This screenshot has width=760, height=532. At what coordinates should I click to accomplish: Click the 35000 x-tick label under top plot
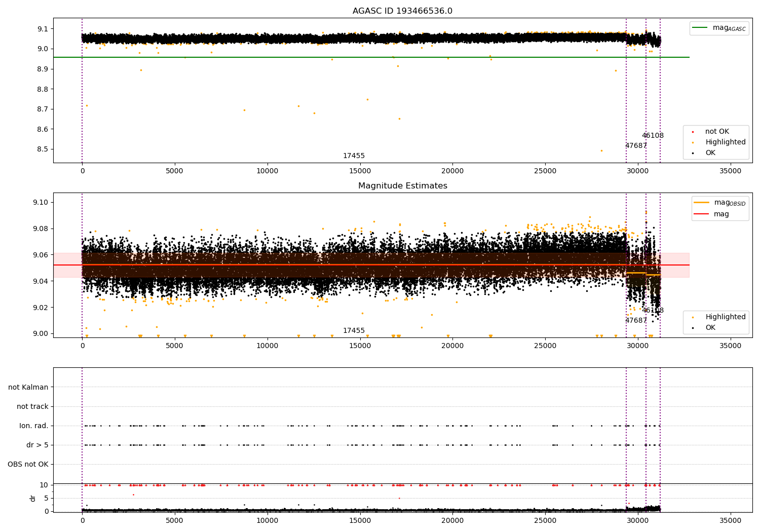pos(730,171)
